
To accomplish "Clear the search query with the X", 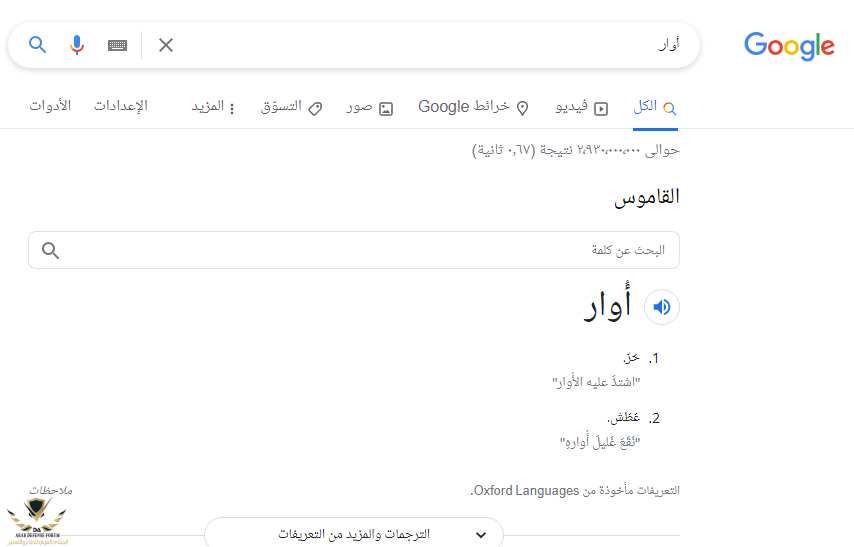I will pyautogui.click(x=166, y=45).
